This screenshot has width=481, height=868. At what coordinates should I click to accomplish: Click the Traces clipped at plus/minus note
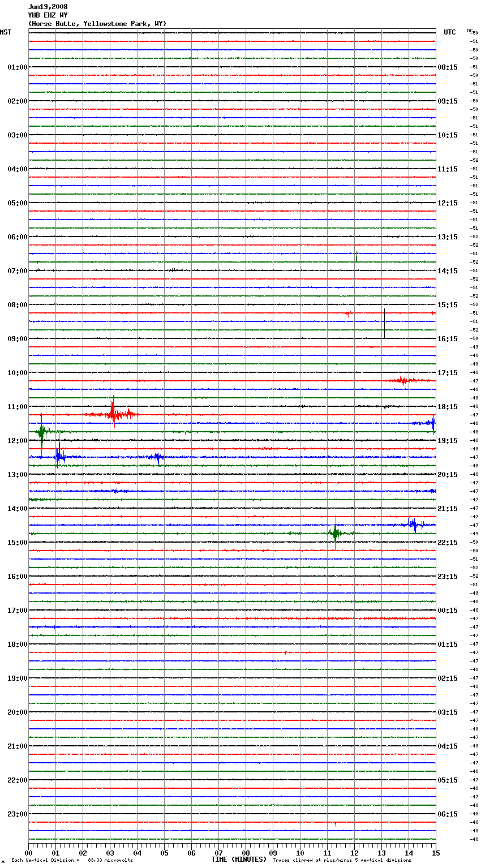coord(342,860)
